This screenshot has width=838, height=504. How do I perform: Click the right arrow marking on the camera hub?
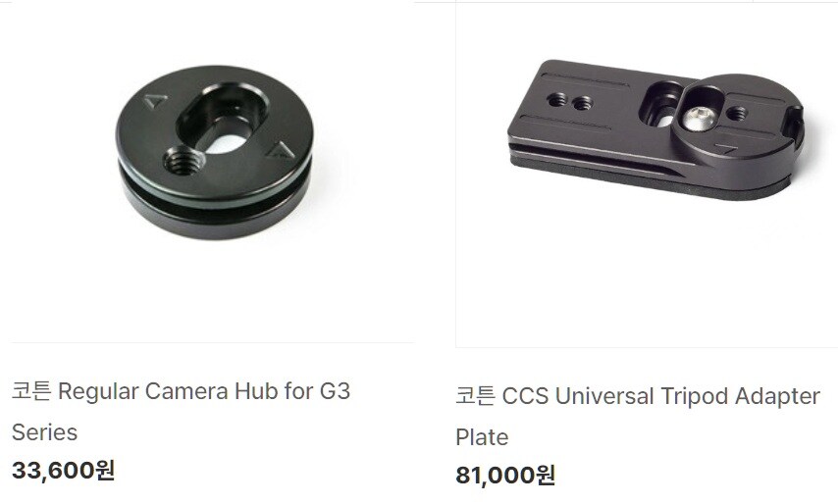[281, 151]
